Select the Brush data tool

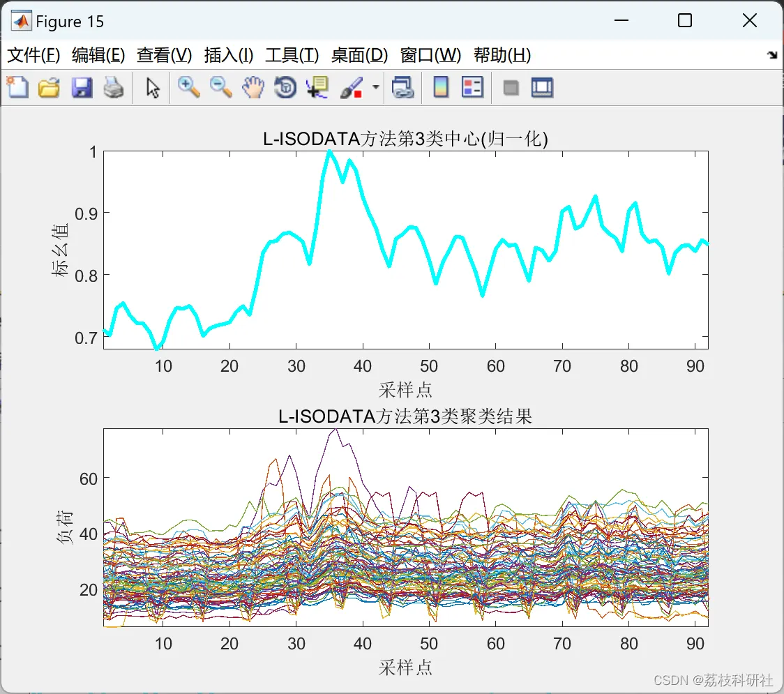(351, 87)
